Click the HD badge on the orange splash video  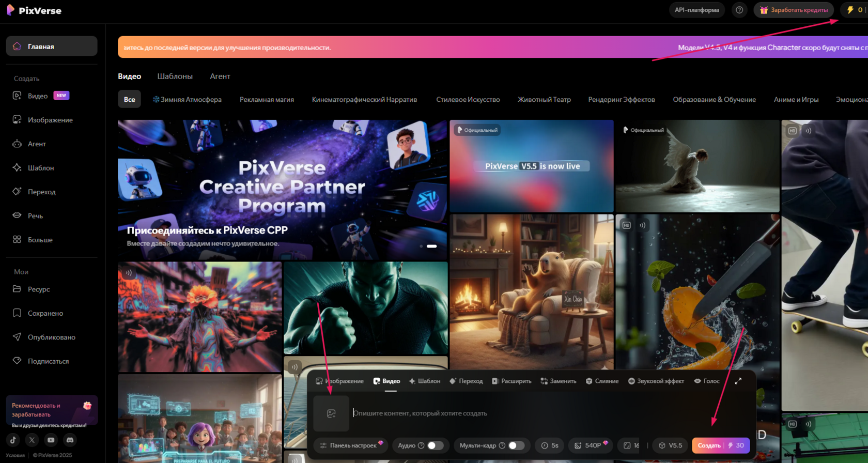(627, 225)
